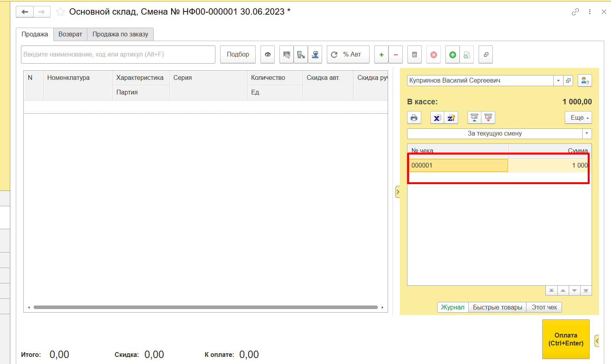
Task: Click the X-report icon
Action: (437, 118)
